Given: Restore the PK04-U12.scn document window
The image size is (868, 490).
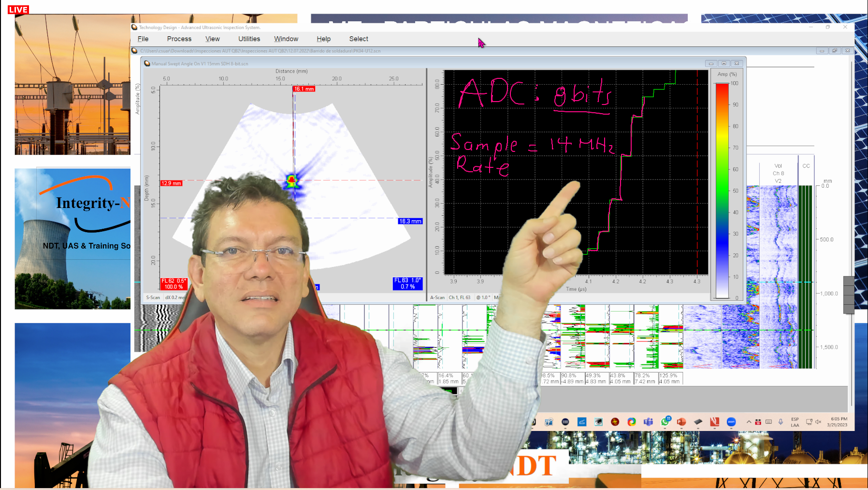Looking at the screenshot, I should (835, 51).
